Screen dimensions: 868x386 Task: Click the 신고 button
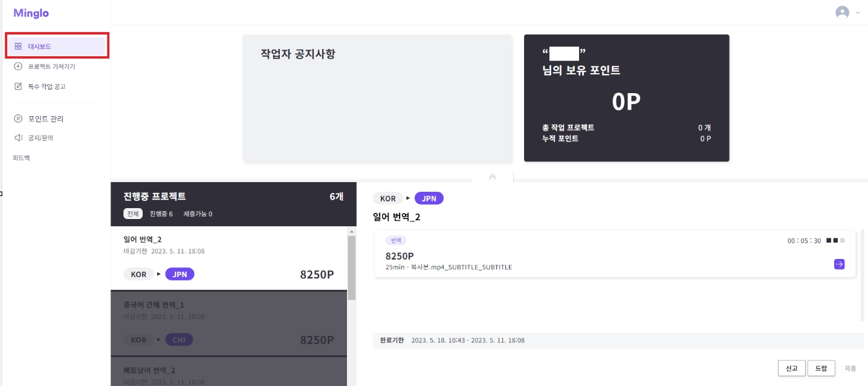point(791,368)
